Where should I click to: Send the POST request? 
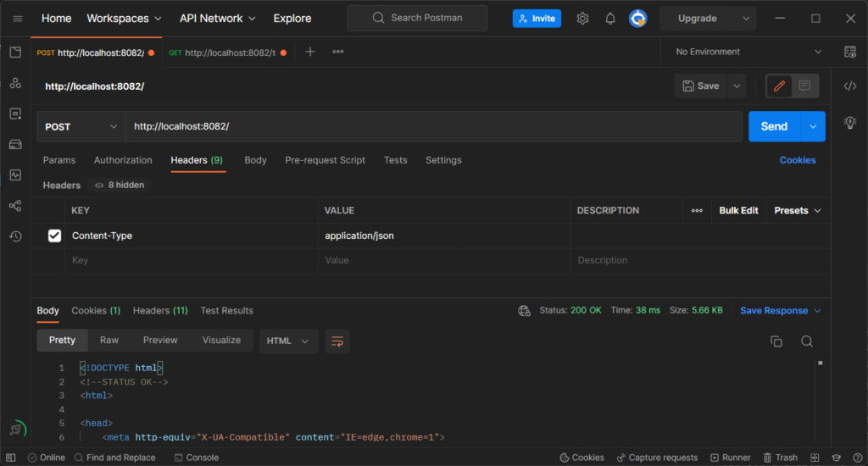tap(774, 127)
